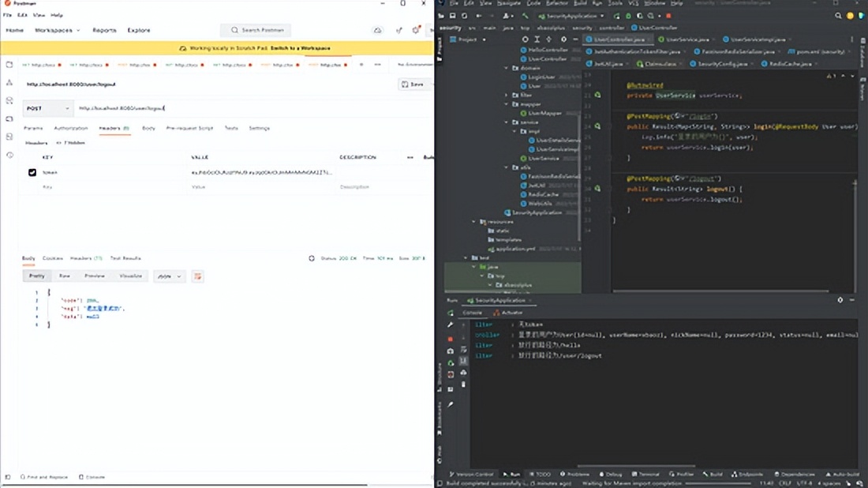Expand the filter folder in Project tree

pos(506,95)
